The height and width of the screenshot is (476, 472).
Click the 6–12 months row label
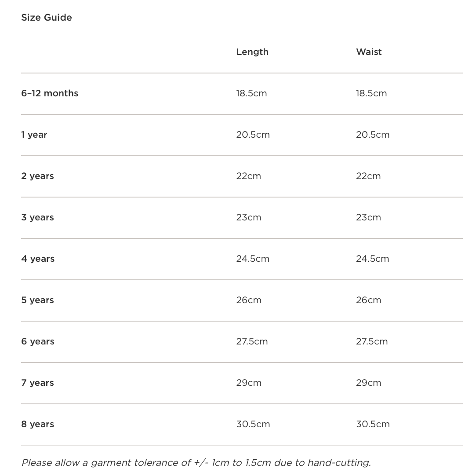50,93
